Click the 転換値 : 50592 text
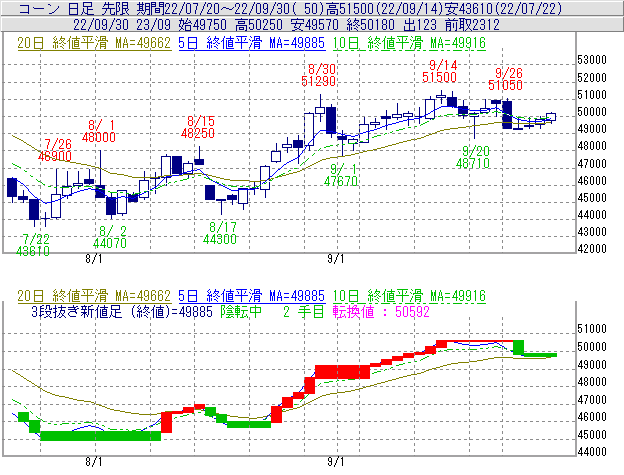Screen dimensions: 624x475 coord(381,311)
